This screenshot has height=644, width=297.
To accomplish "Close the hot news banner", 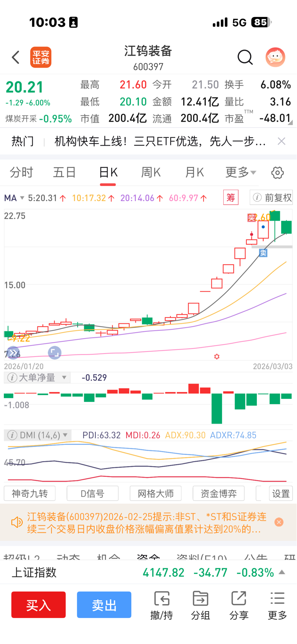I will [282, 141].
